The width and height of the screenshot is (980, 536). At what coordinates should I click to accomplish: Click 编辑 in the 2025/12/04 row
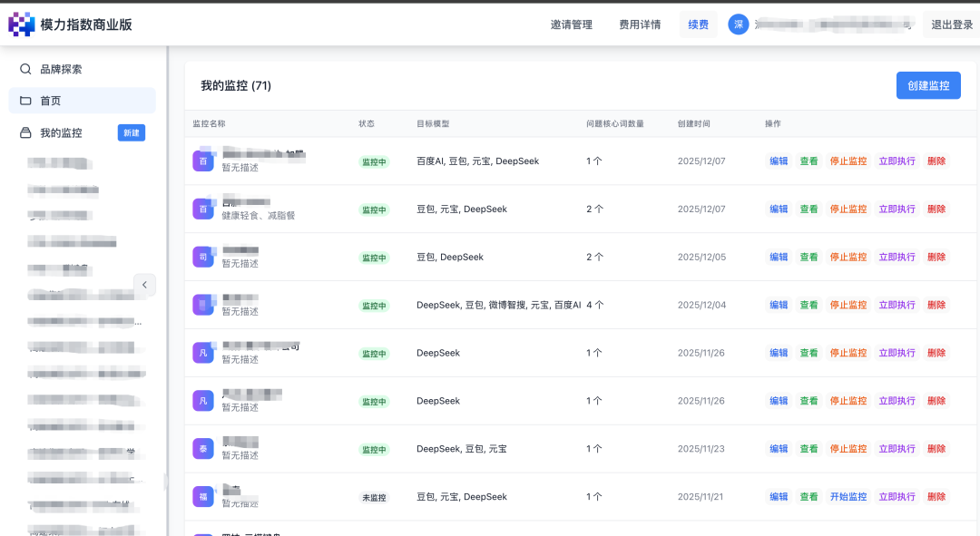click(779, 305)
